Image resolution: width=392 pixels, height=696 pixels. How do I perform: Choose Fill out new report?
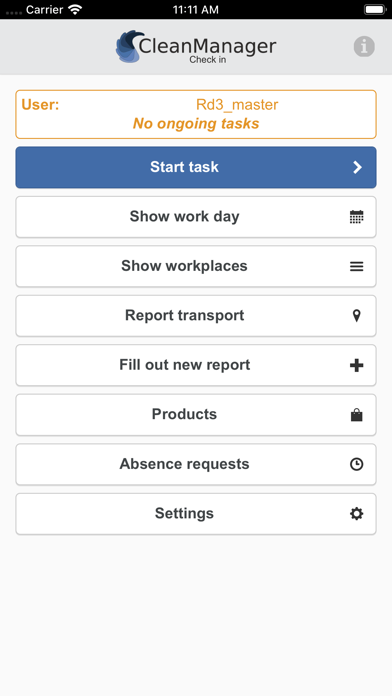196,365
